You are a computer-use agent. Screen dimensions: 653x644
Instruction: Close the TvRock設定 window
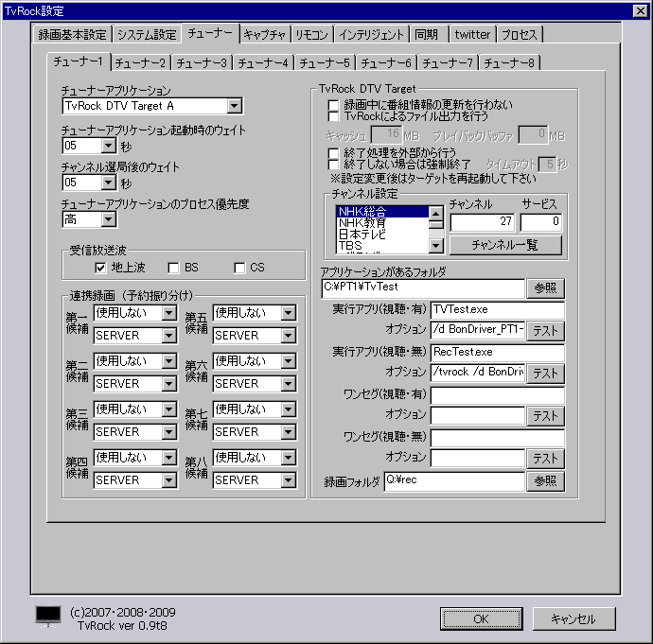pos(640,10)
